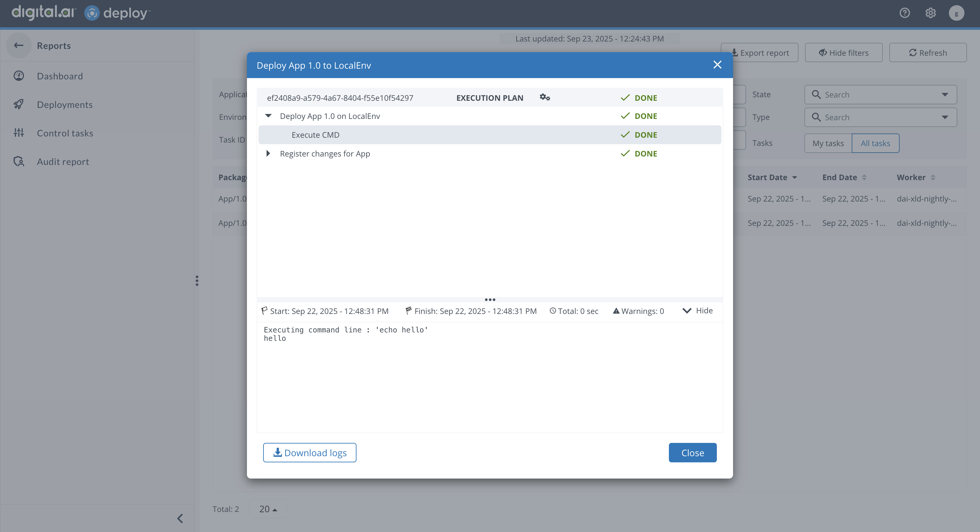980x532 pixels.
Task: Open the help question mark icon
Action: coord(904,13)
